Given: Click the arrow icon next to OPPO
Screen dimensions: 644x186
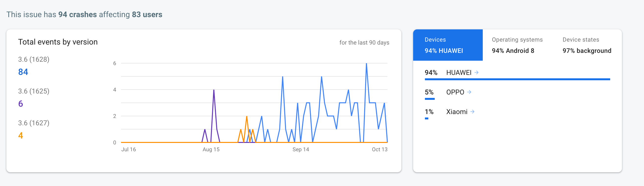Looking at the screenshot, I should 469,92.
